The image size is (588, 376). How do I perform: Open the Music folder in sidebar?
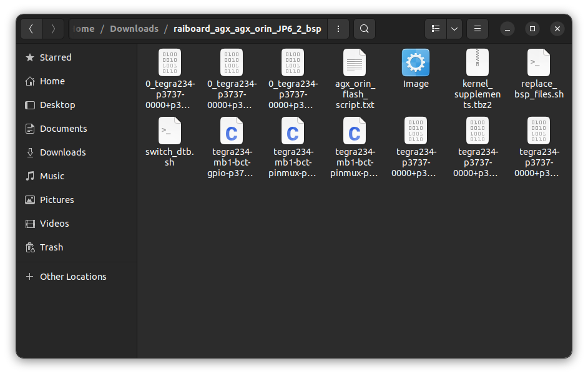tap(77, 176)
